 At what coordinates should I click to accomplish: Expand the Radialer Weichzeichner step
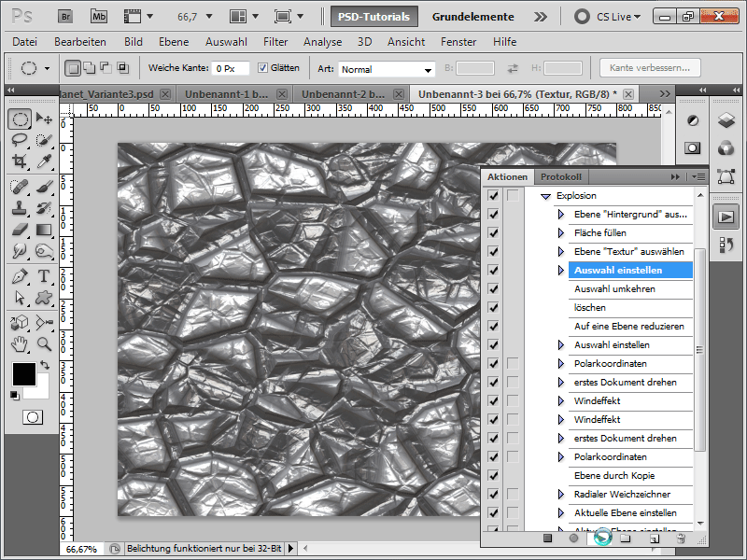click(x=561, y=495)
